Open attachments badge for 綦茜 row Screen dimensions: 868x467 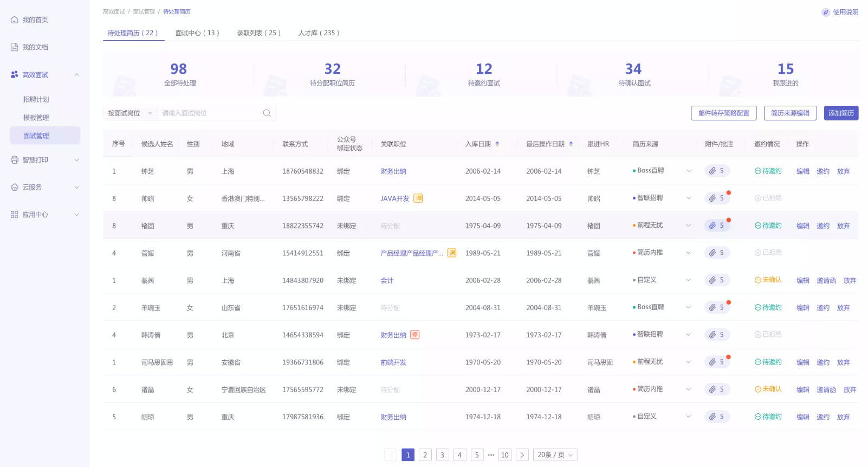pos(717,280)
